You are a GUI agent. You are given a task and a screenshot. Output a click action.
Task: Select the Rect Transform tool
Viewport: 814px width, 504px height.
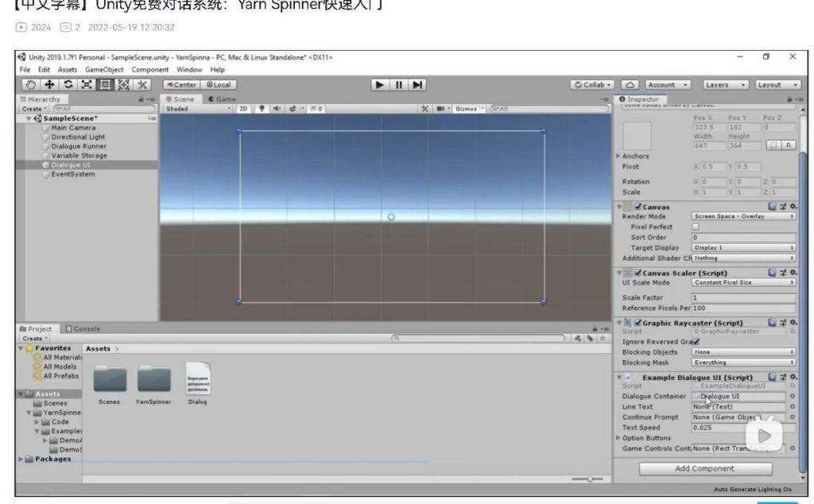(x=105, y=84)
